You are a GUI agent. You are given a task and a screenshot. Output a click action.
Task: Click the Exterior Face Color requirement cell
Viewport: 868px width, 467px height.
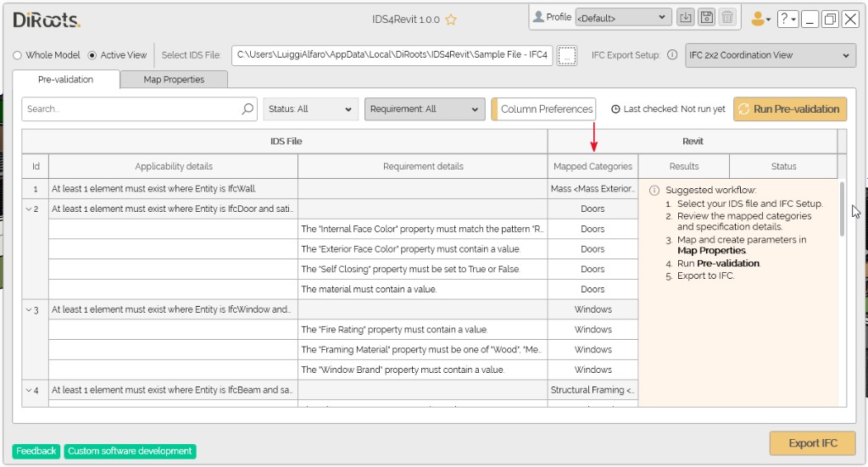click(x=423, y=249)
